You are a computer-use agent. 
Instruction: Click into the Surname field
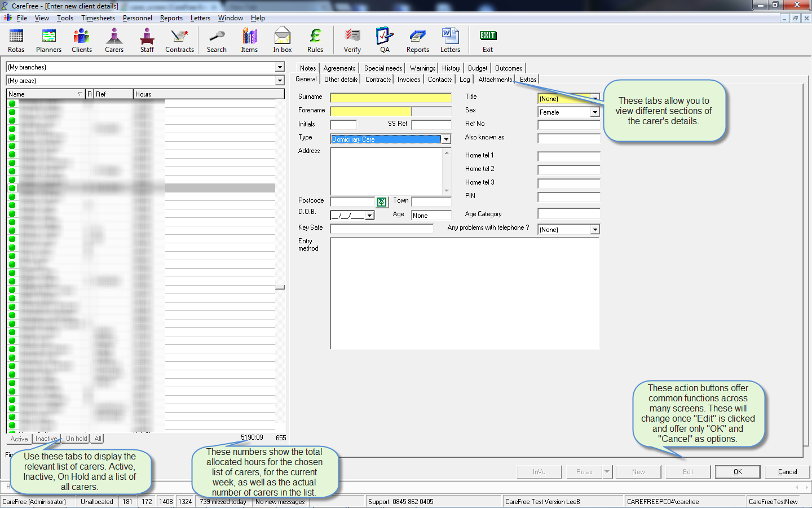pos(390,98)
